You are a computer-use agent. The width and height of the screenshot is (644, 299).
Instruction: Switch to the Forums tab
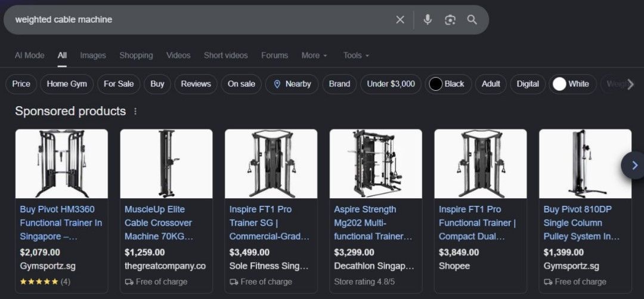(274, 56)
